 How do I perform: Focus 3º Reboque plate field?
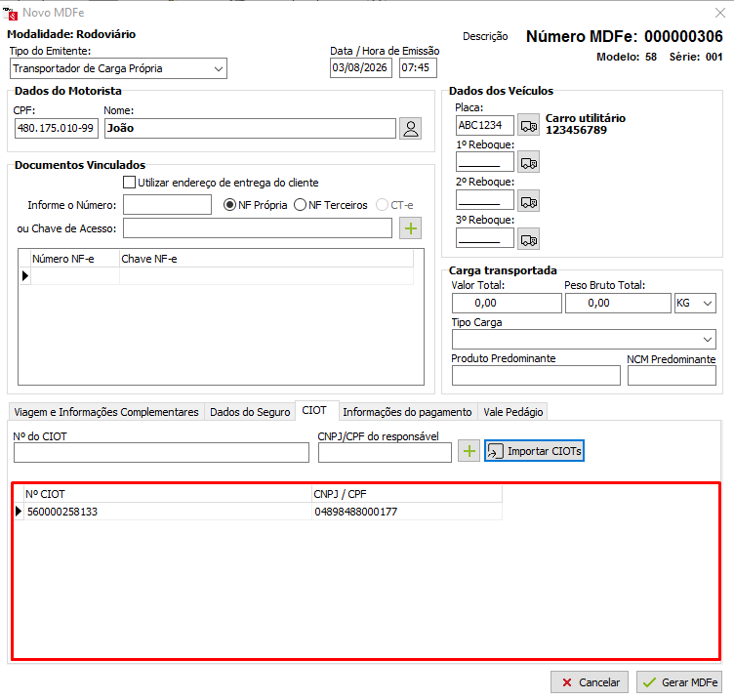point(484,238)
